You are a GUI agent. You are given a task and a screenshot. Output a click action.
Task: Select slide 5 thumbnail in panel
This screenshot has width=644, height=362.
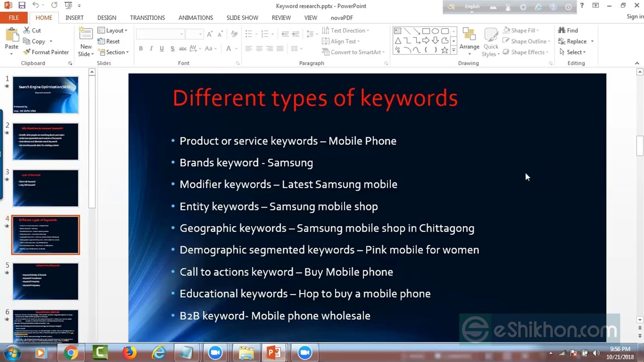(45, 282)
